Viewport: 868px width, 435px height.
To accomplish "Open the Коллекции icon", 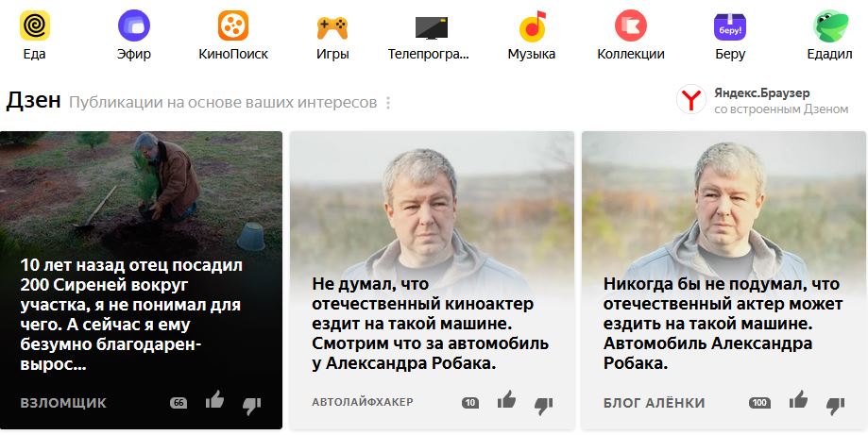I will click(631, 25).
